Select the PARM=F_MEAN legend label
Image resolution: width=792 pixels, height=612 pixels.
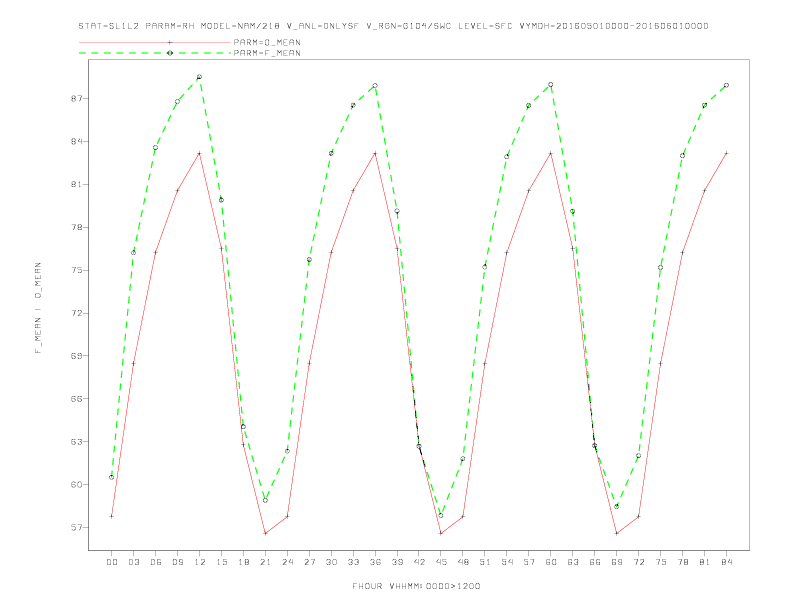click(x=267, y=53)
